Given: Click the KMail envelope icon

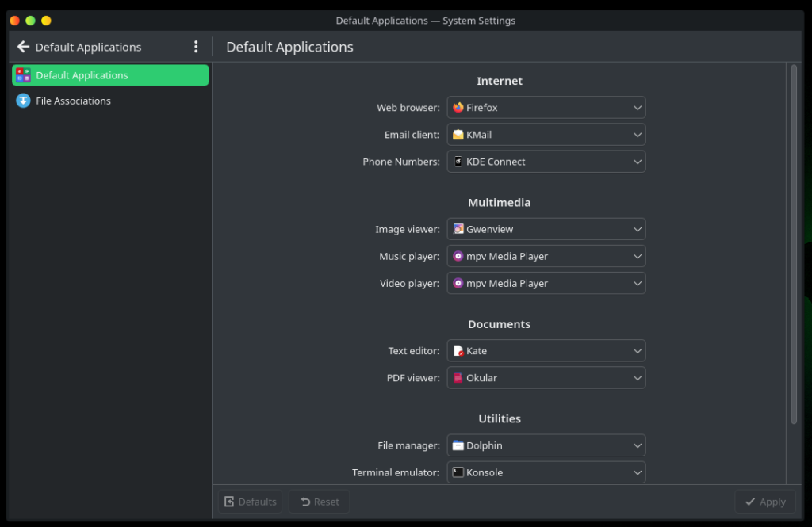Looking at the screenshot, I should point(458,135).
